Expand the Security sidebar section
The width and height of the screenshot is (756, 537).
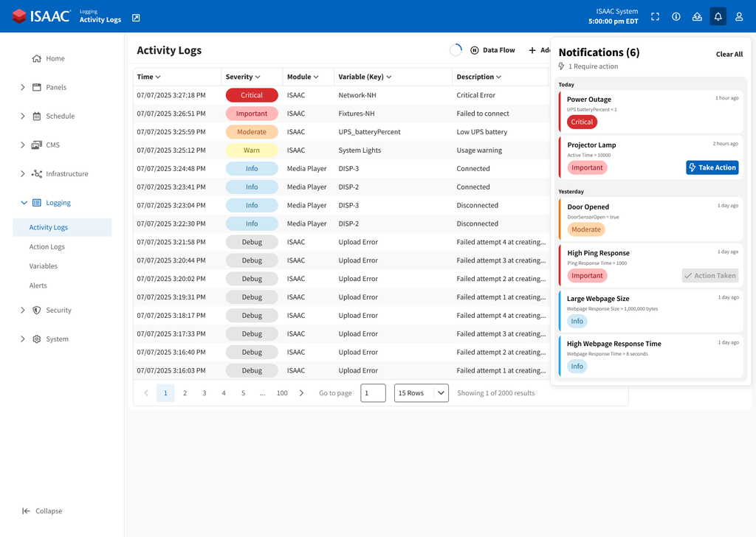23,311
